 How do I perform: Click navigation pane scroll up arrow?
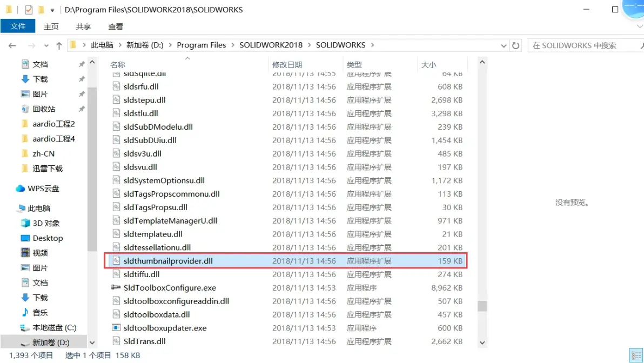click(x=92, y=63)
